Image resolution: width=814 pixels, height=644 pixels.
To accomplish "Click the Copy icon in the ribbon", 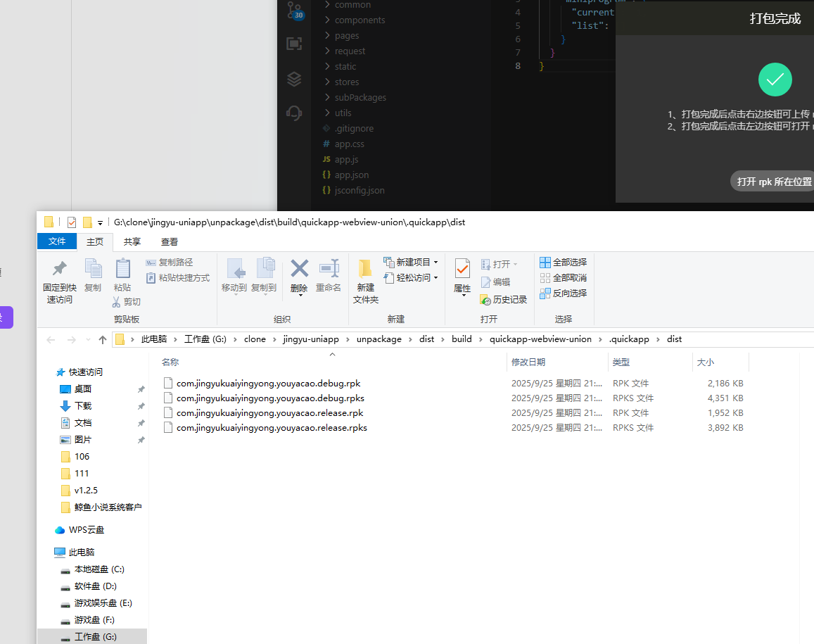I will pos(93,268).
